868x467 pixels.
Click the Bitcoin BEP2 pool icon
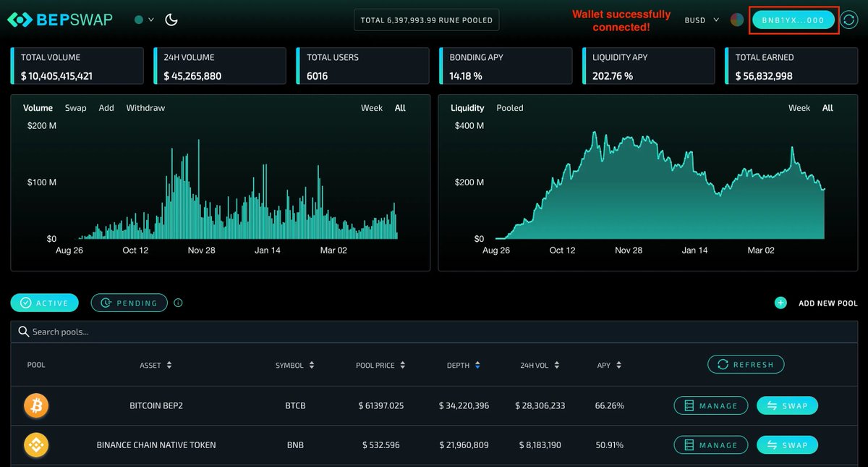(35, 405)
